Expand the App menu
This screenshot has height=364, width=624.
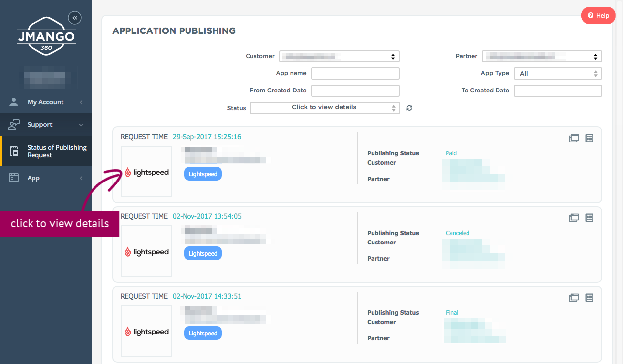pyautogui.click(x=46, y=178)
